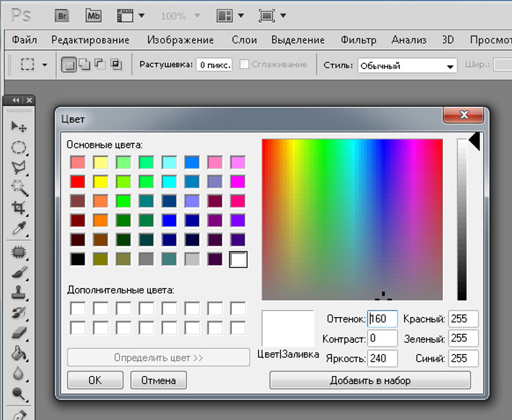Click the Добавить в набор button
The image size is (512, 420).
[370, 380]
